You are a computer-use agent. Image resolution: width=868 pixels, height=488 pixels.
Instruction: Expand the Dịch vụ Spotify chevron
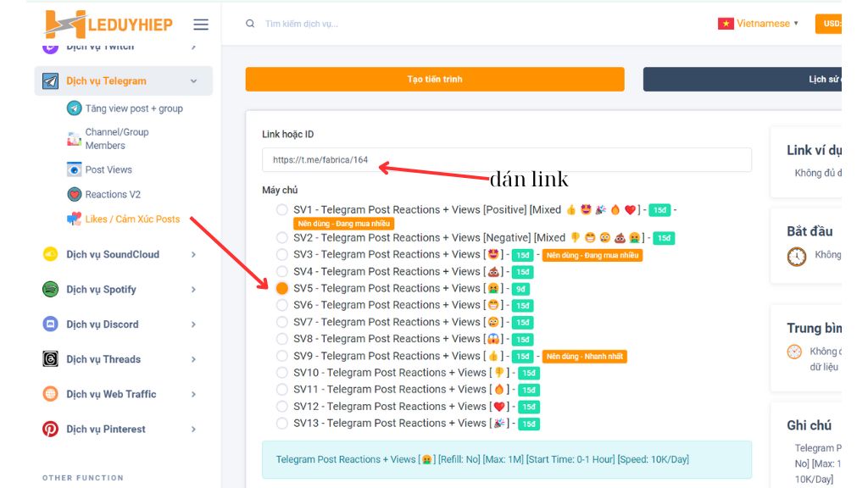194,290
